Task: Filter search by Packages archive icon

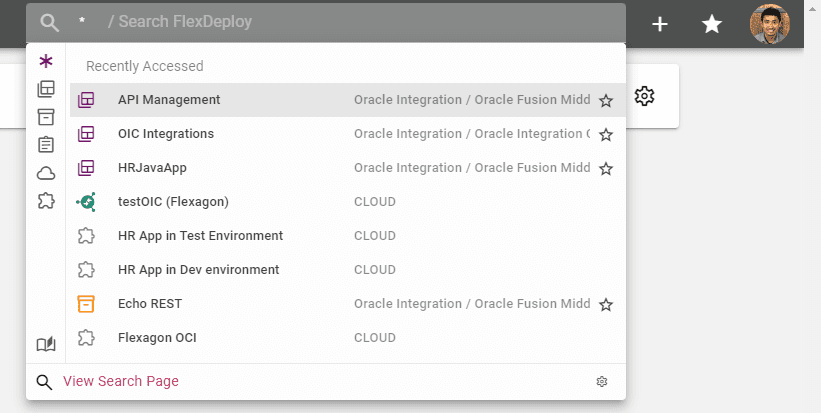Action: click(x=46, y=117)
